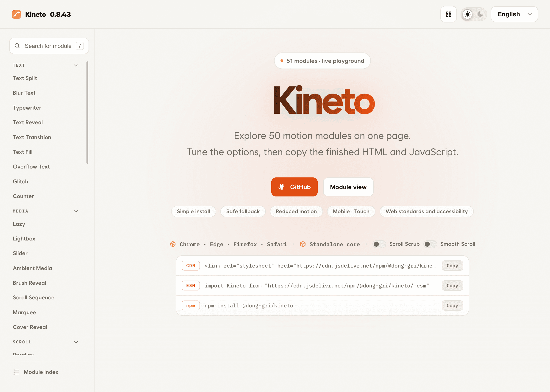Open Overflow Text module

[x=31, y=167]
